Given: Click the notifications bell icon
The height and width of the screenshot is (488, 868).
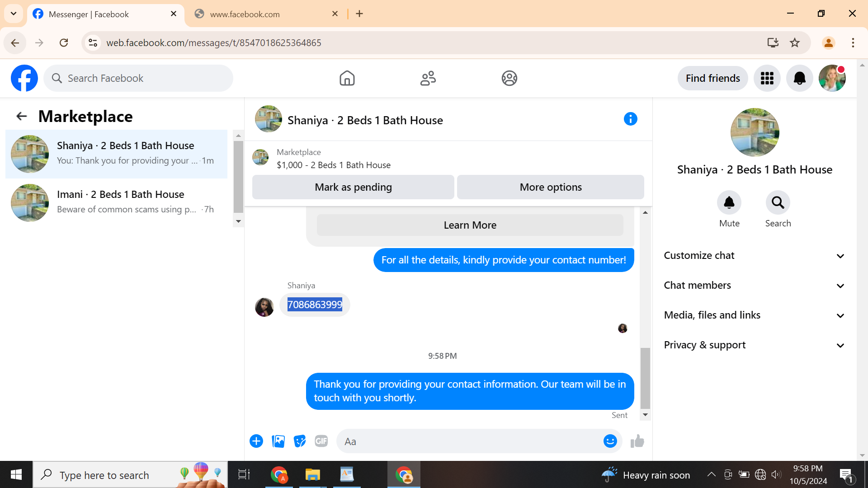Looking at the screenshot, I should [x=799, y=78].
